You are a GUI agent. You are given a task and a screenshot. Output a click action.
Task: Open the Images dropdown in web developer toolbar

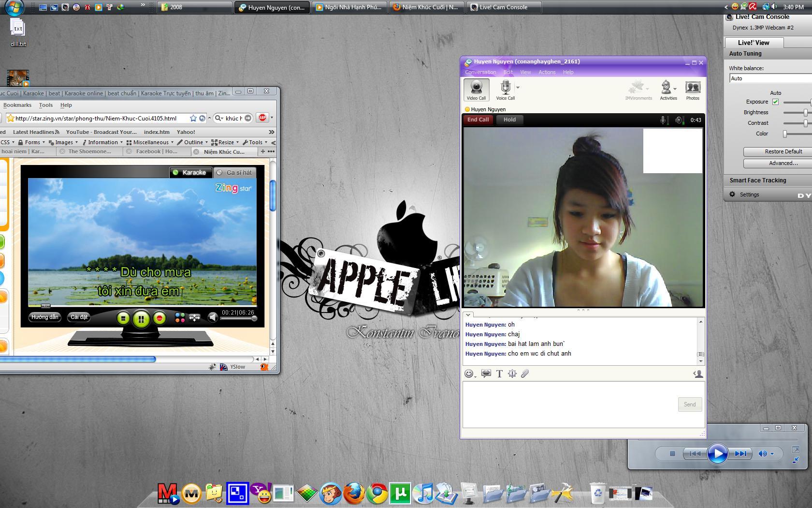click(x=63, y=142)
